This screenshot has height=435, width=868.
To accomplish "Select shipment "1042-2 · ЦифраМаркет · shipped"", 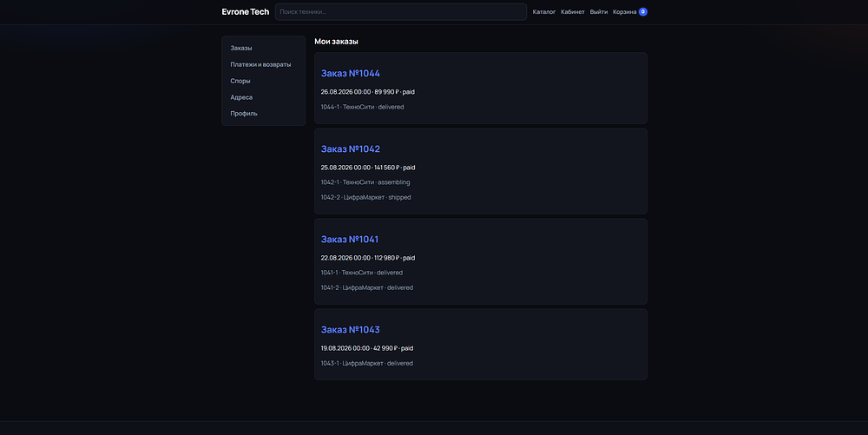I will 366,197.
